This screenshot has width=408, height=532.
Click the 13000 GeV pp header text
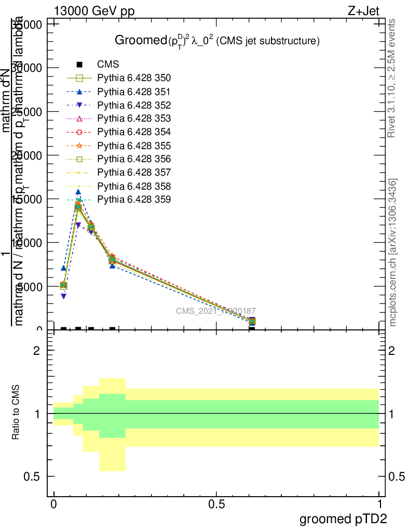pos(94,11)
